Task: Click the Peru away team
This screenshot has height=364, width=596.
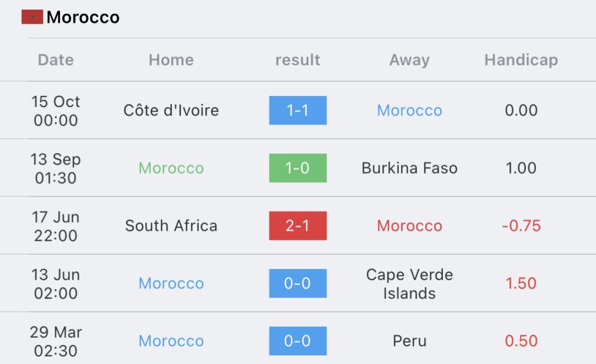Action: [x=409, y=341]
